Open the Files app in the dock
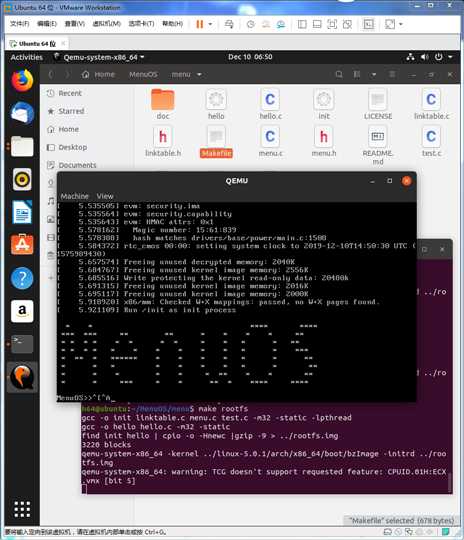The image size is (464, 540). point(22,146)
